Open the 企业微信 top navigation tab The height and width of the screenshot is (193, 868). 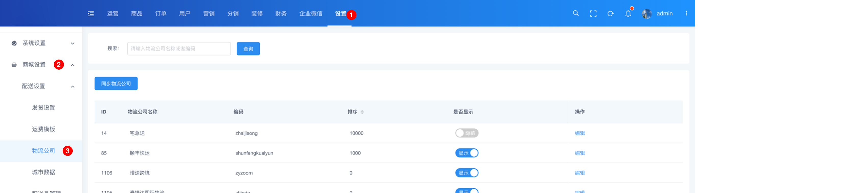pyautogui.click(x=310, y=14)
